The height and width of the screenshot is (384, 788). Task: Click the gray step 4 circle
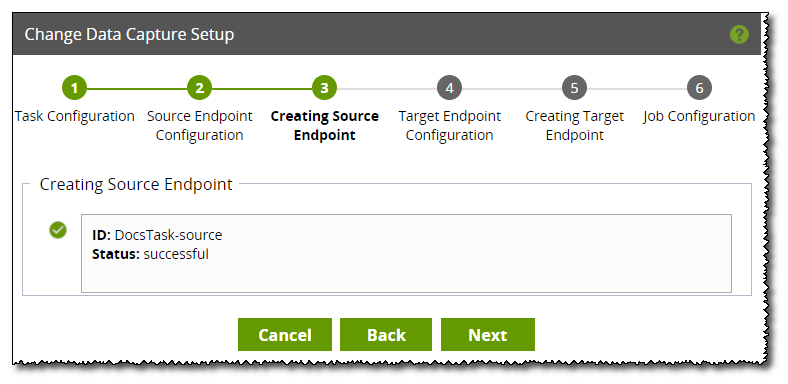(449, 88)
